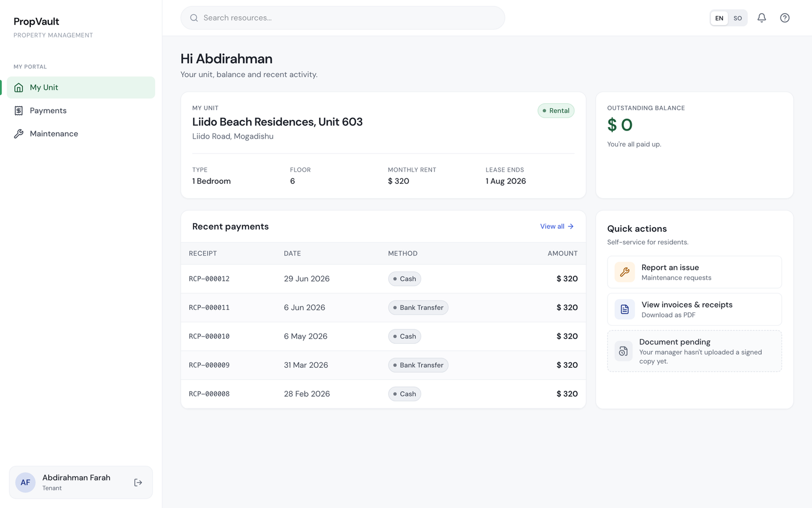
Task: Click the Bank Transfer badge for RCP-000011
Action: click(418, 308)
